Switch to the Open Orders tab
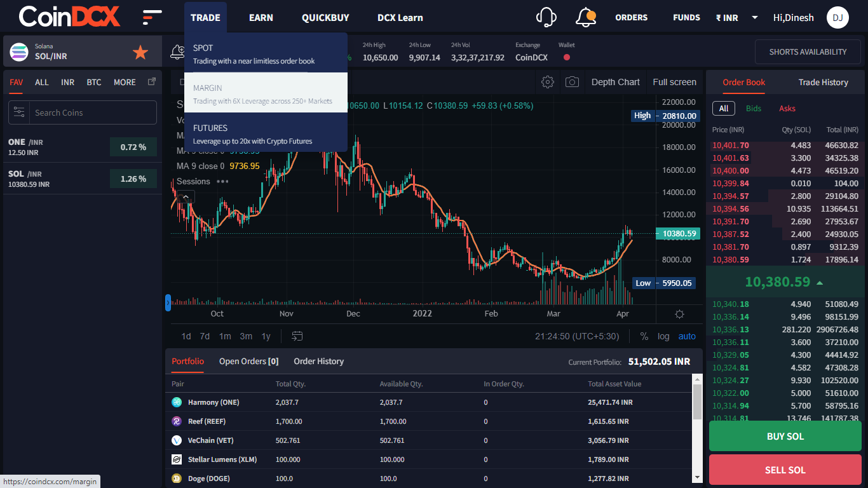 [249, 361]
